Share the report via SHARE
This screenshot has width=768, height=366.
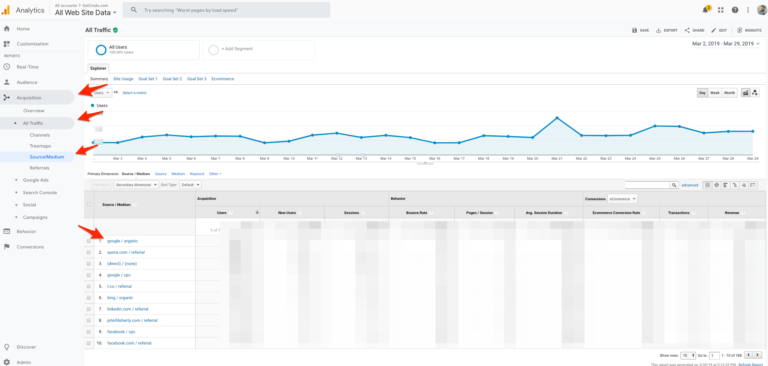695,30
